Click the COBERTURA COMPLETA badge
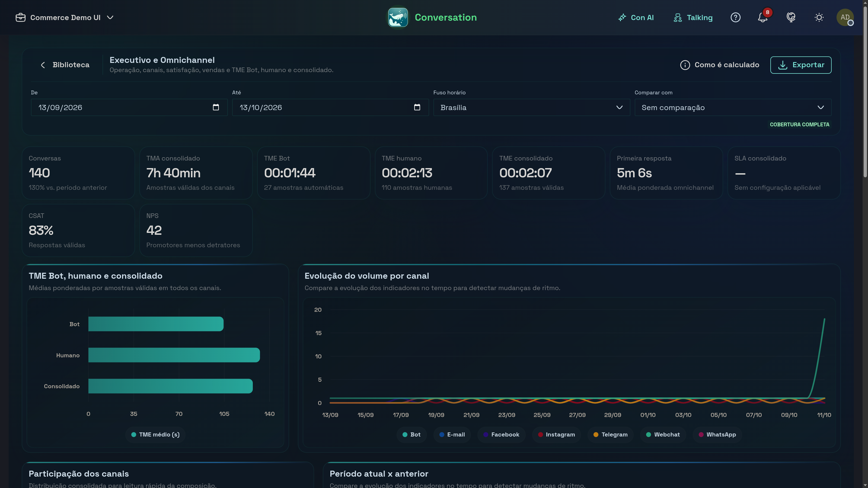Screen dimensions: 868x488 (799, 125)
